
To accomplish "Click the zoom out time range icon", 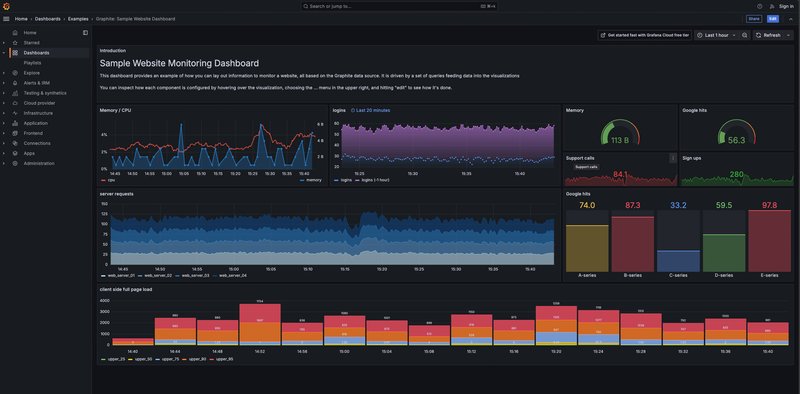I will [744, 35].
